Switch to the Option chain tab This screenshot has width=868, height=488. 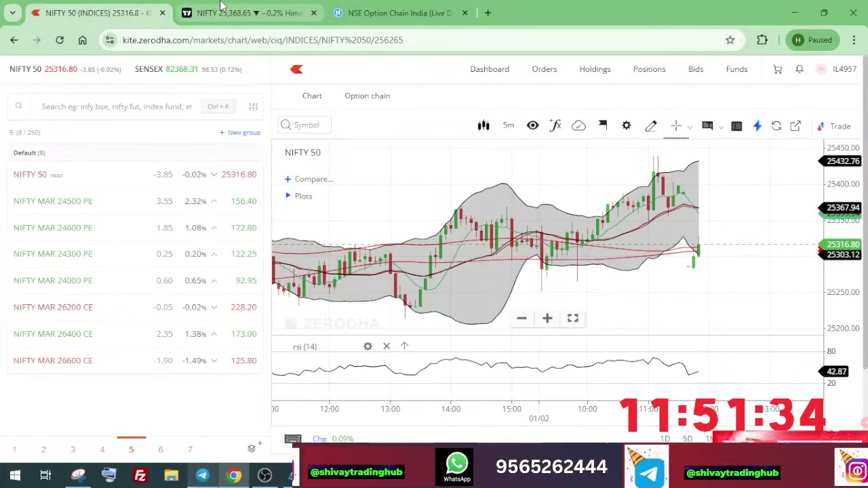[367, 96]
